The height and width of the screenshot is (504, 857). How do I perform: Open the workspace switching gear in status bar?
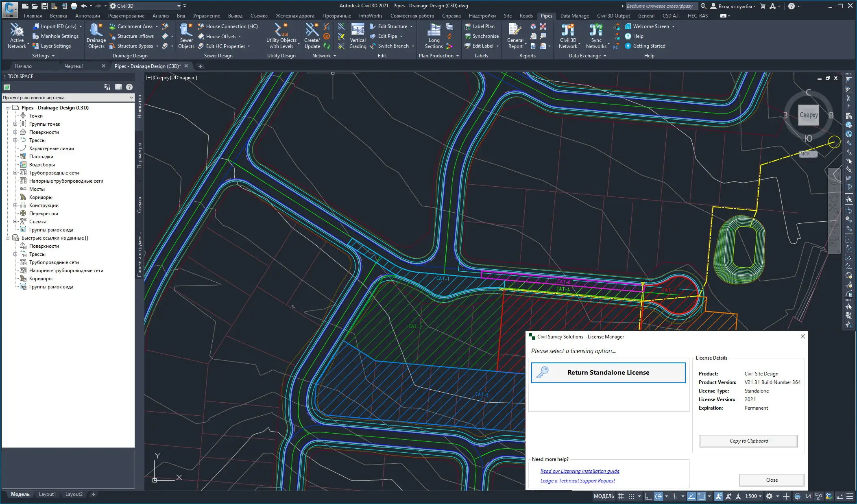tap(769, 496)
